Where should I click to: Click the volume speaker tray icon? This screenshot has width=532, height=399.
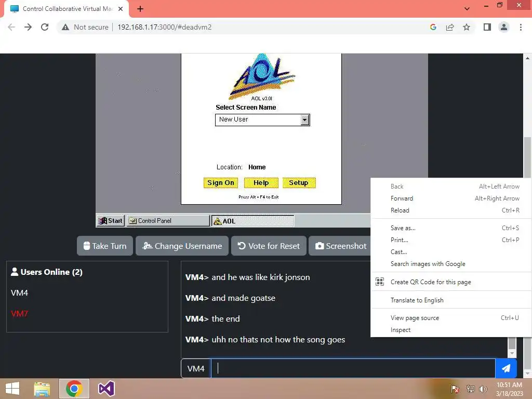pos(483,389)
